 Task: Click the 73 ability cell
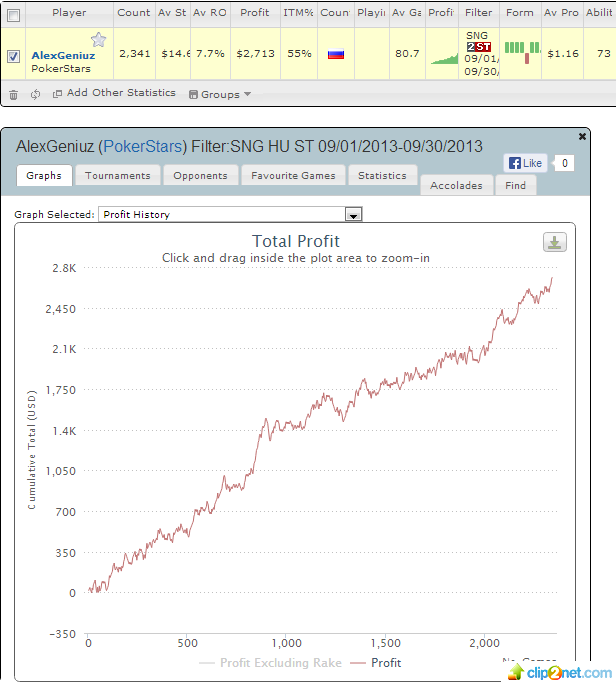(603, 54)
